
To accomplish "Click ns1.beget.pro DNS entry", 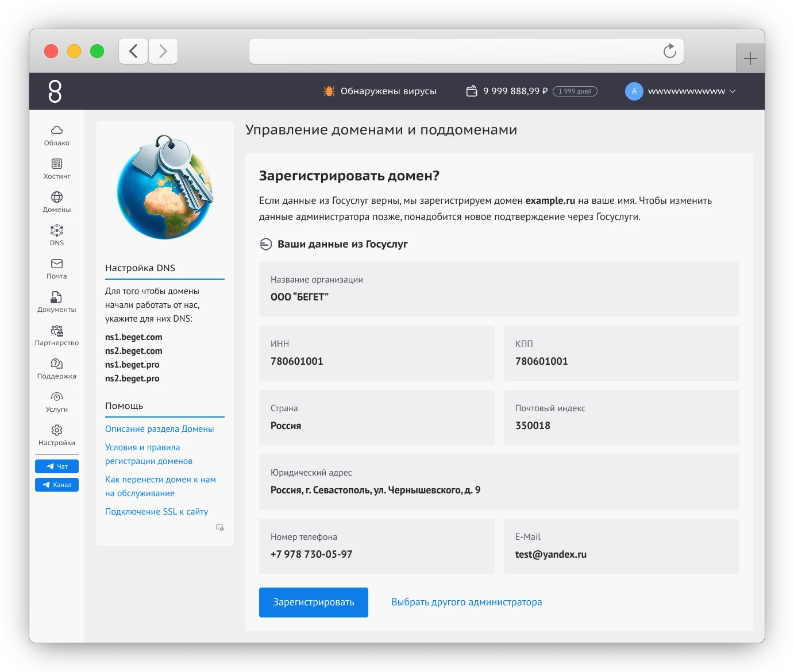I will click(132, 365).
